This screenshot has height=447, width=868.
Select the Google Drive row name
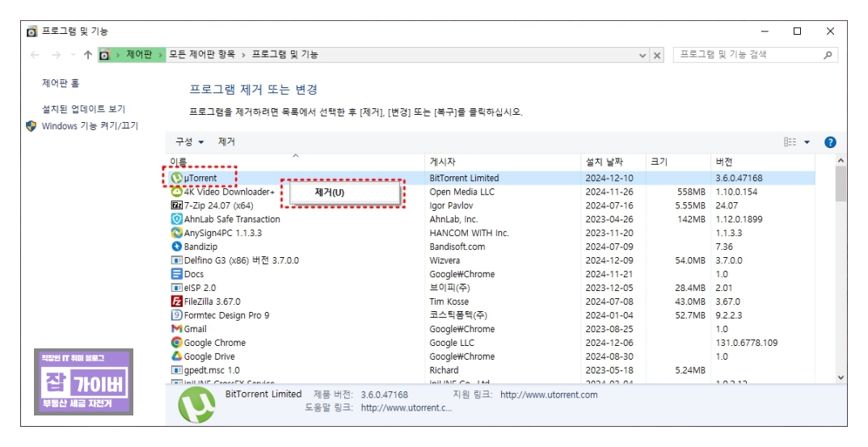[209, 356]
